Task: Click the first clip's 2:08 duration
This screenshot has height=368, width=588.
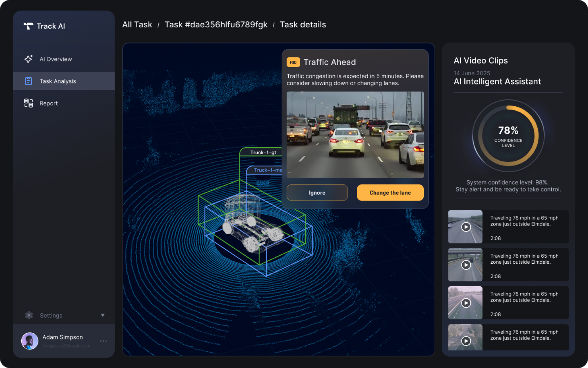Action: click(x=495, y=238)
